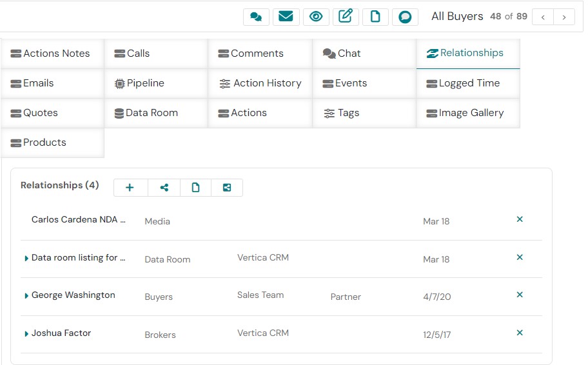Open the Carlos Cardena NDA link
This screenshot has width=588, height=365.
pyautogui.click(x=79, y=220)
